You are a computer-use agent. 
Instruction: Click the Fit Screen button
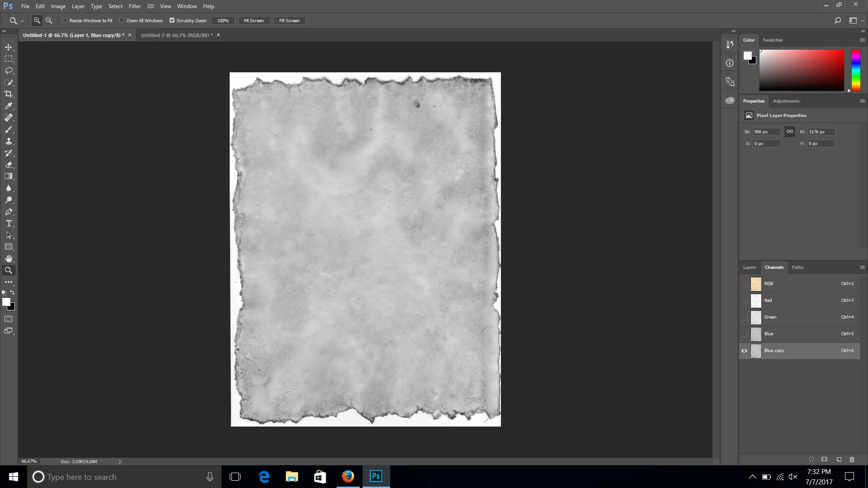pyautogui.click(x=254, y=20)
